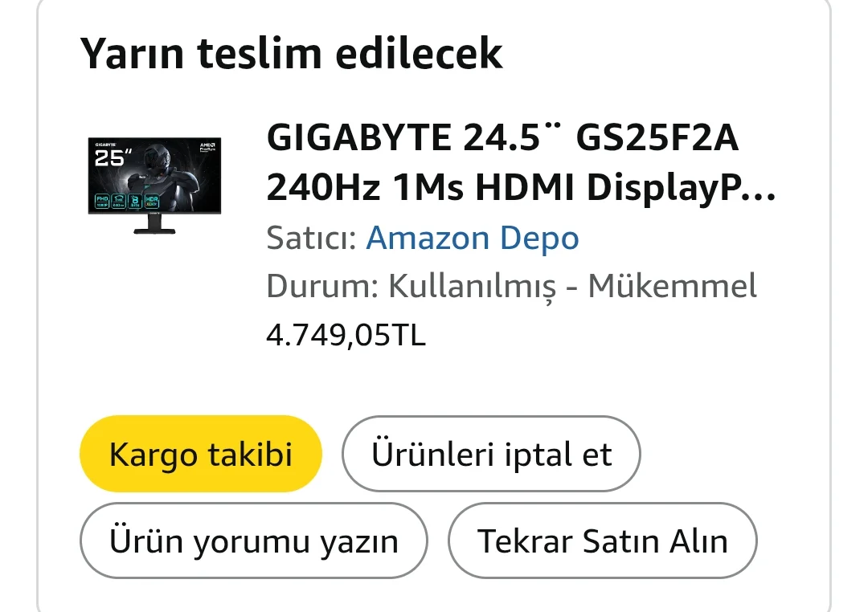The height and width of the screenshot is (612, 868).
Task: Click the Yarın teslim edilecek heading
Action: [x=291, y=53]
